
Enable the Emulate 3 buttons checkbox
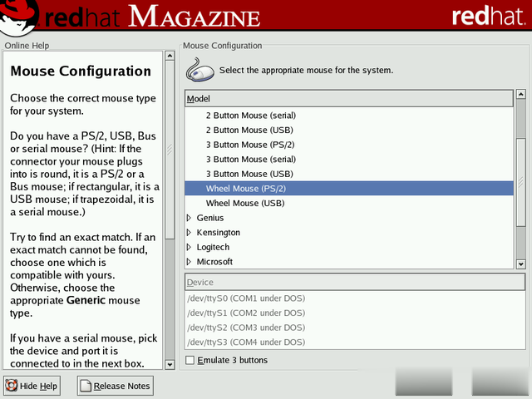coord(190,360)
